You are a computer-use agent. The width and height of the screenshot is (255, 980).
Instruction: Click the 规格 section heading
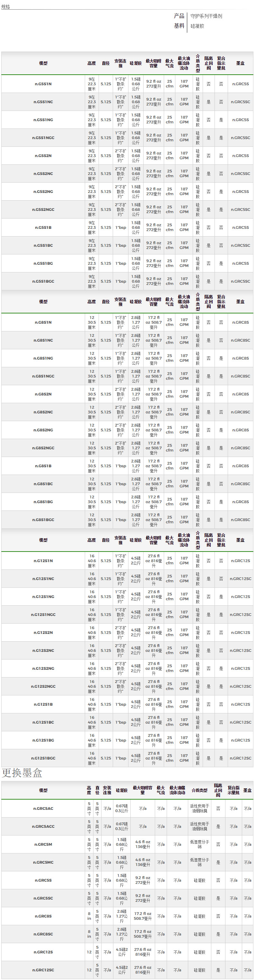tap(6, 7)
